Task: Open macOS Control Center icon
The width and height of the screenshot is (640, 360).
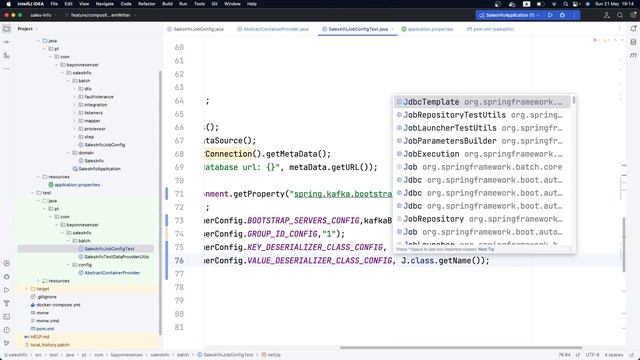Action: click(576, 4)
